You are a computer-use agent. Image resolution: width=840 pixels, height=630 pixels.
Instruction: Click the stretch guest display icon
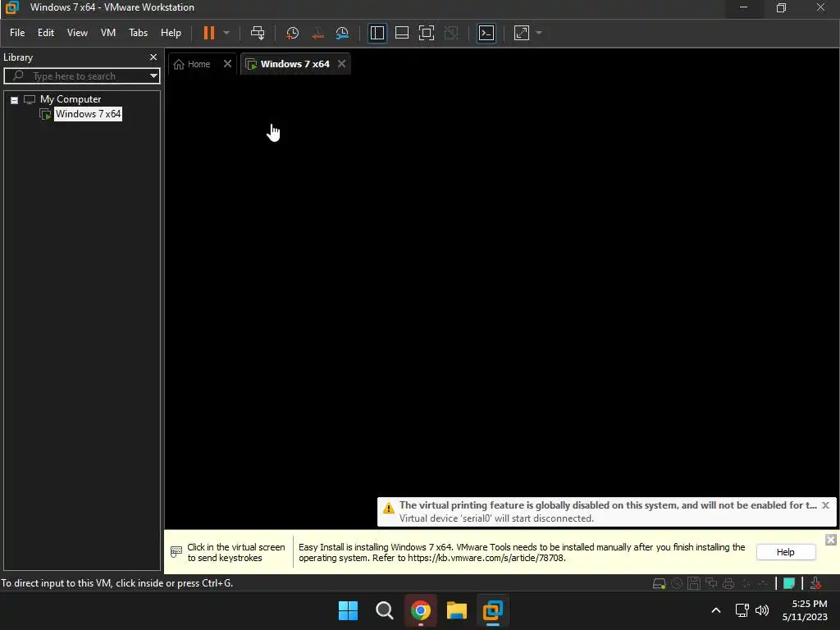pos(521,33)
